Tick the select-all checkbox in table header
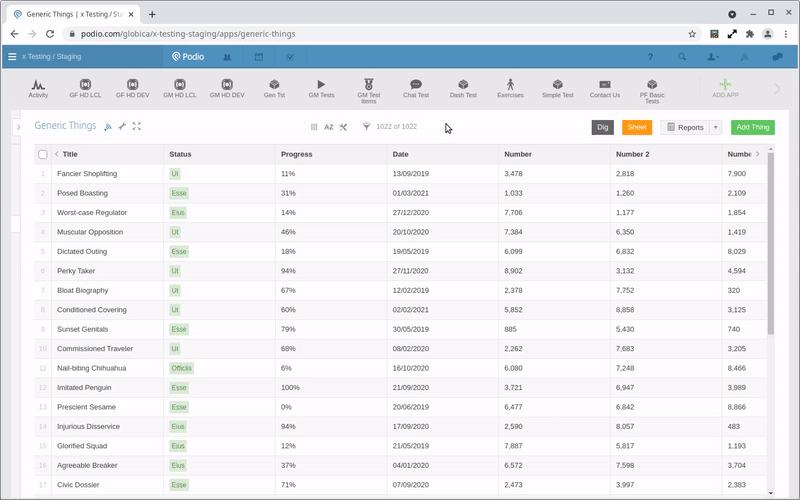 tap(43, 154)
